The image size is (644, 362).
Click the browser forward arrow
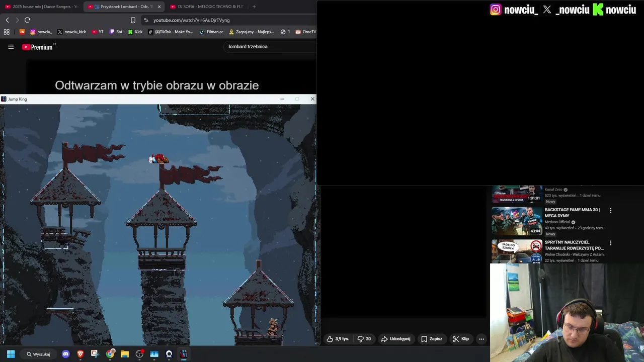click(17, 20)
